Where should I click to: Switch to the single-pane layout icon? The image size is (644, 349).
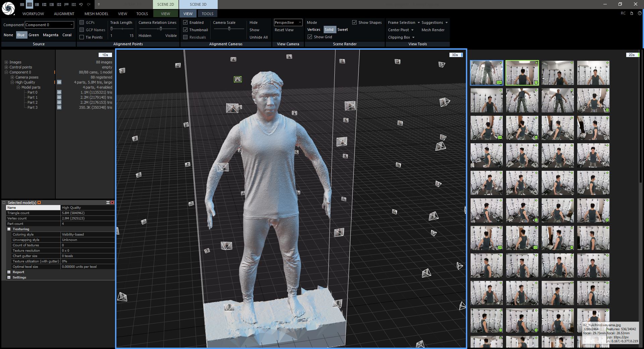[22, 5]
